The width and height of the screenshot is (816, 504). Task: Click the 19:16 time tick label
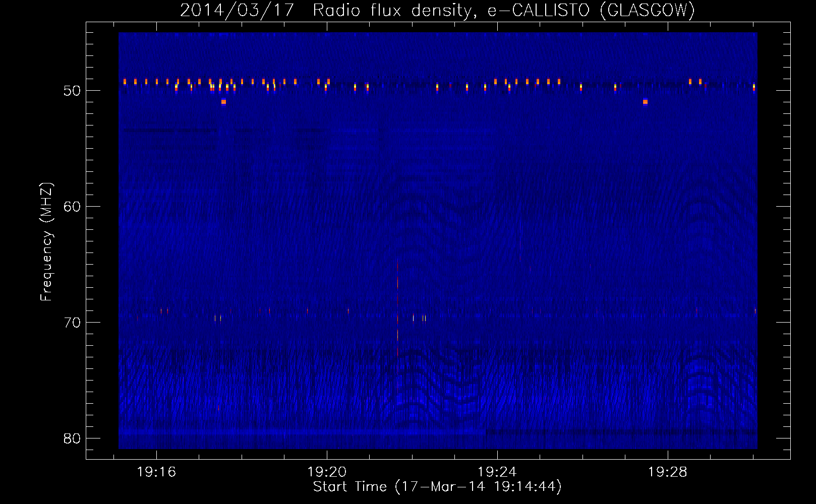point(156,472)
